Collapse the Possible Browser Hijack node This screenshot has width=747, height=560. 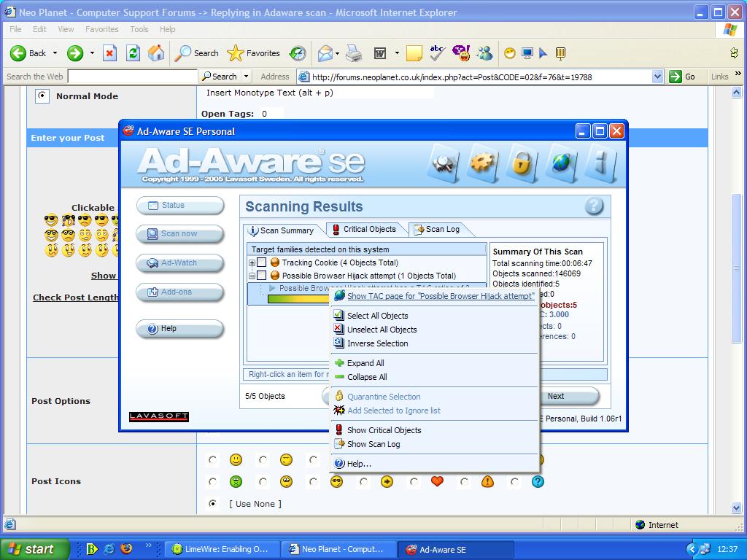coord(252,275)
